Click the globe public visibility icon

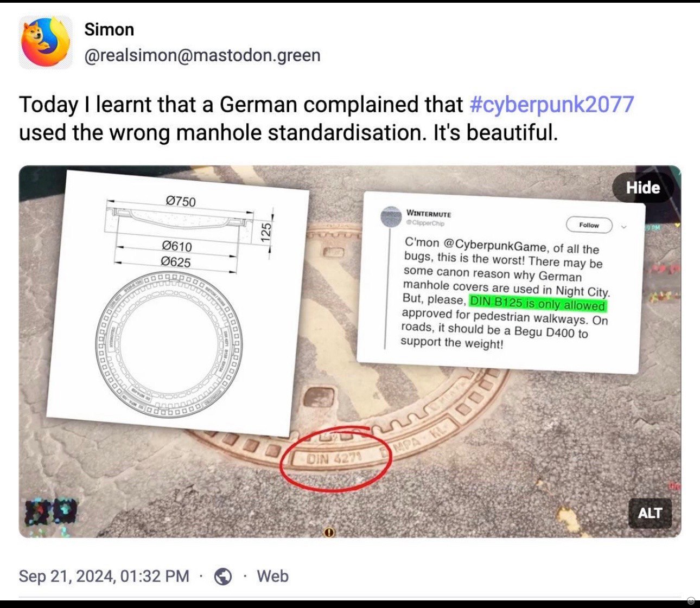tap(223, 576)
